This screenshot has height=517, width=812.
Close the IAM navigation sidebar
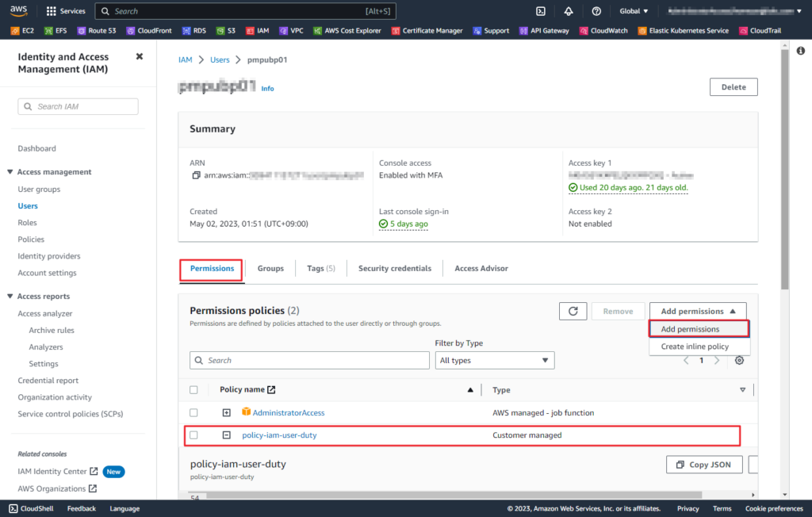(x=140, y=56)
